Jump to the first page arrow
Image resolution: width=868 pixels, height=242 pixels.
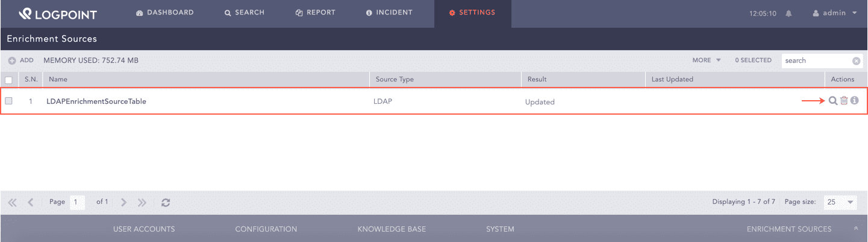point(12,203)
